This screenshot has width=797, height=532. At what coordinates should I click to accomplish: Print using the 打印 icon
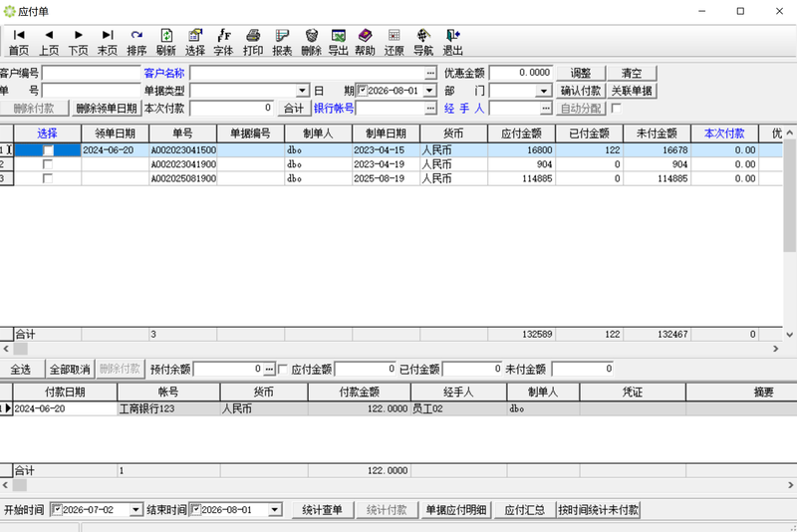tap(253, 42)
